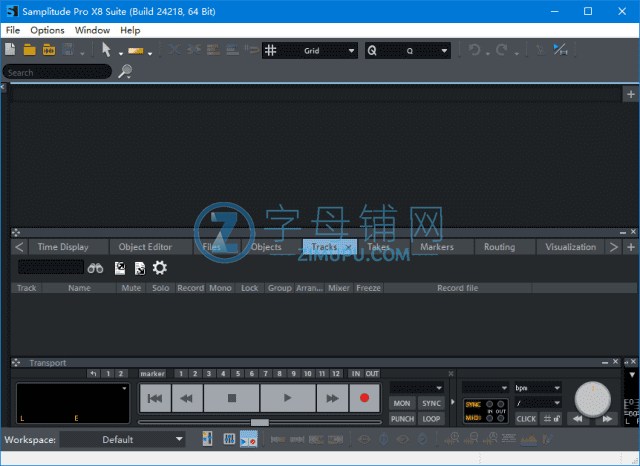Viewport: 640px width, 466px height.
Task: Click the Play button in transport
Action: pyautogui.click(x=288, y=398)
